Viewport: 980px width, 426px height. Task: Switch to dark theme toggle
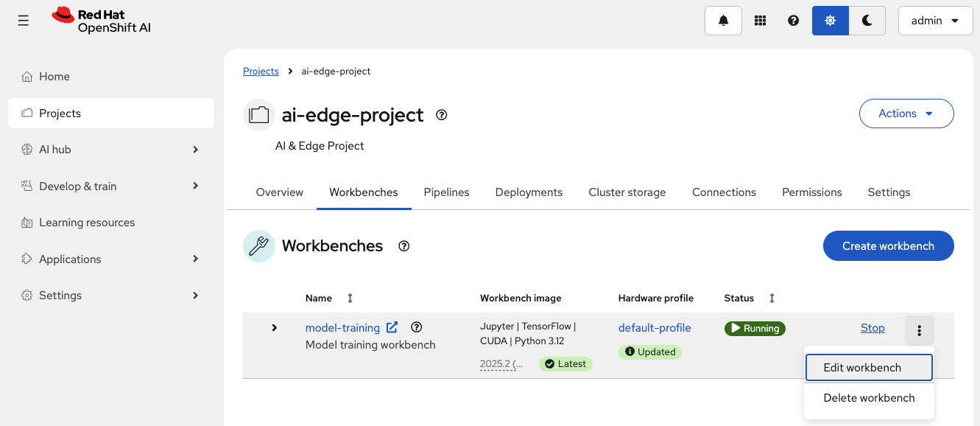(867, 21)
